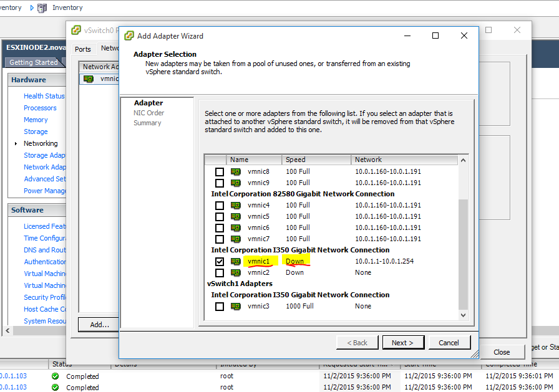Click the vmnic9 network card icon
This screenshot has height=392, width=559.
tap(236, 183)
